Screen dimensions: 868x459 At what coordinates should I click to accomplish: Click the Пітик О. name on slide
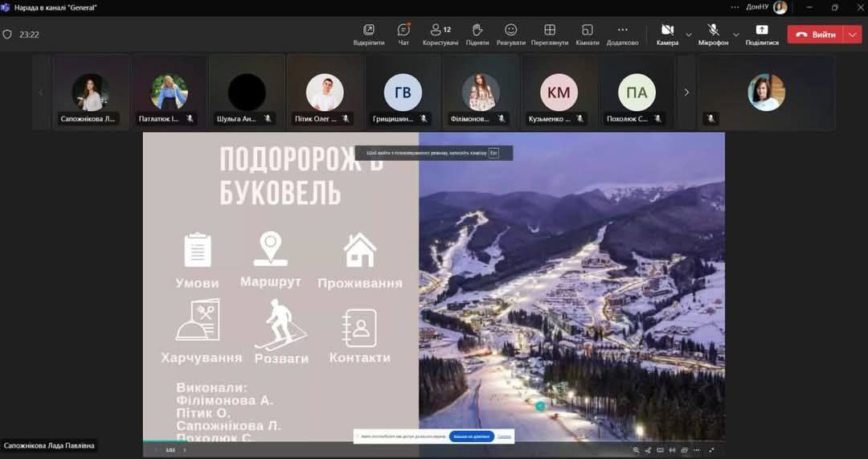(203, 413)
